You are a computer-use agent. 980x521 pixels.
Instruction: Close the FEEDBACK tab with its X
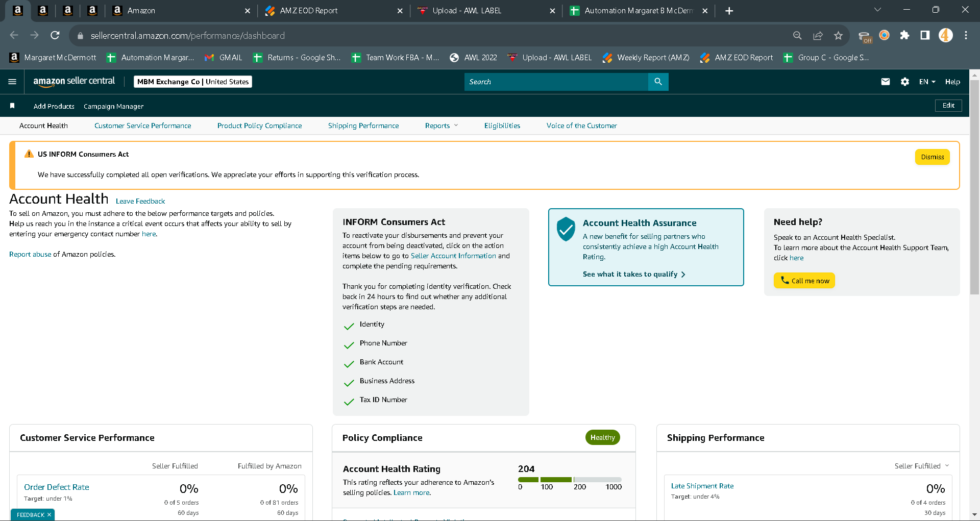click(x=49, y=515)
